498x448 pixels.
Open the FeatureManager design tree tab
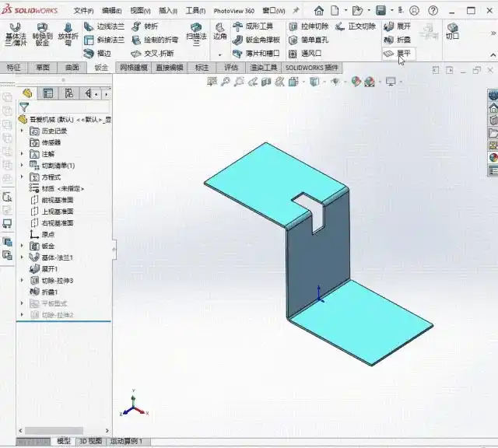point(27,93)
